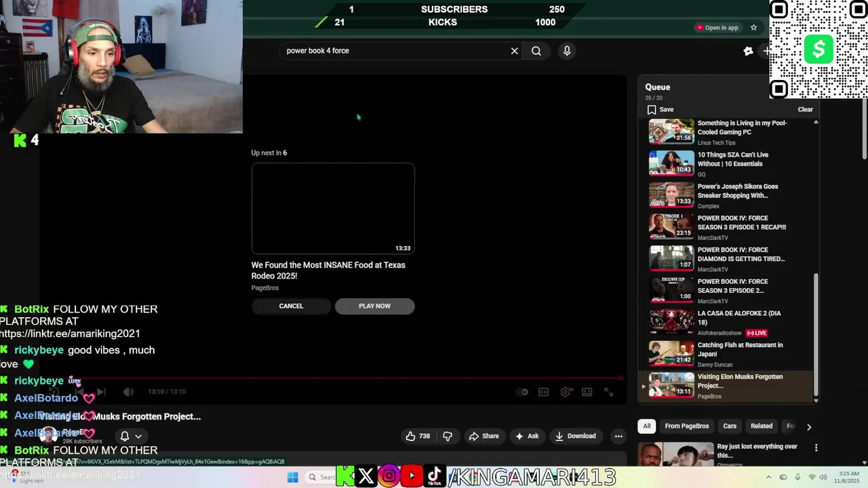
Task: Click the red video progress bar
Action: pyautogui.click(x=332, y=378)
